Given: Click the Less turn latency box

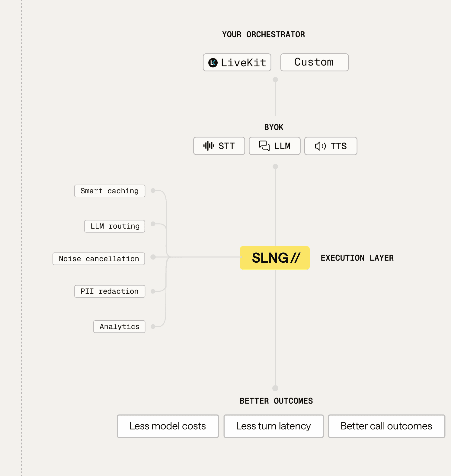Looking at the screenshot, I should [273, 426].
